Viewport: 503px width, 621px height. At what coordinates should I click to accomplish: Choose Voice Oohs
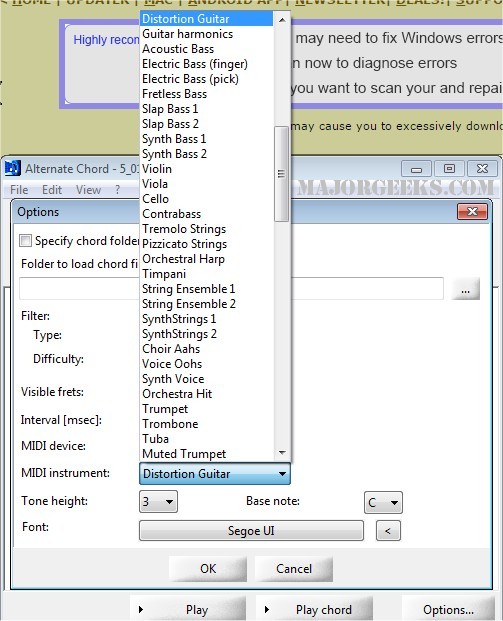click(207, 364)
